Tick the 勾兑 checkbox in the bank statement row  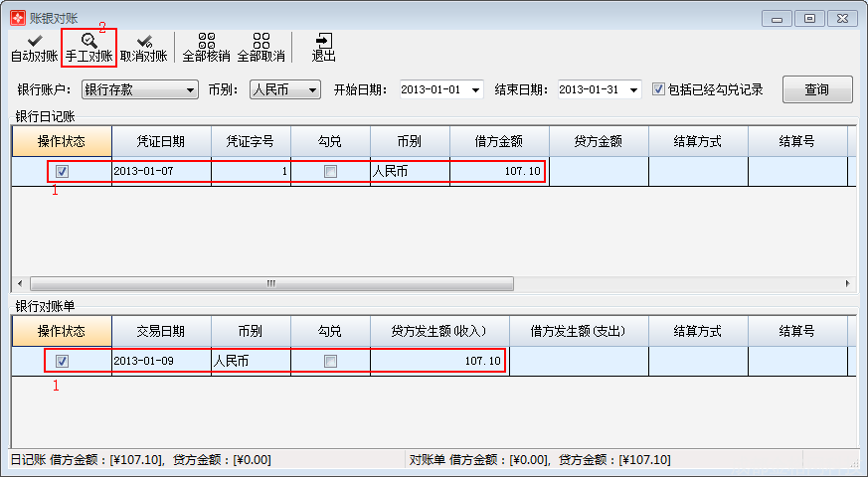click(330, 361)
